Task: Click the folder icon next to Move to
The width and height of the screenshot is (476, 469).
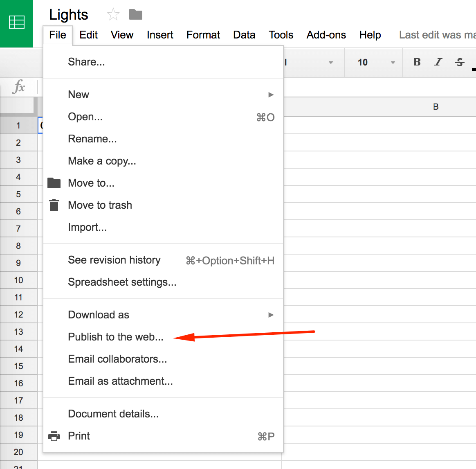Action: pos(54,183)
